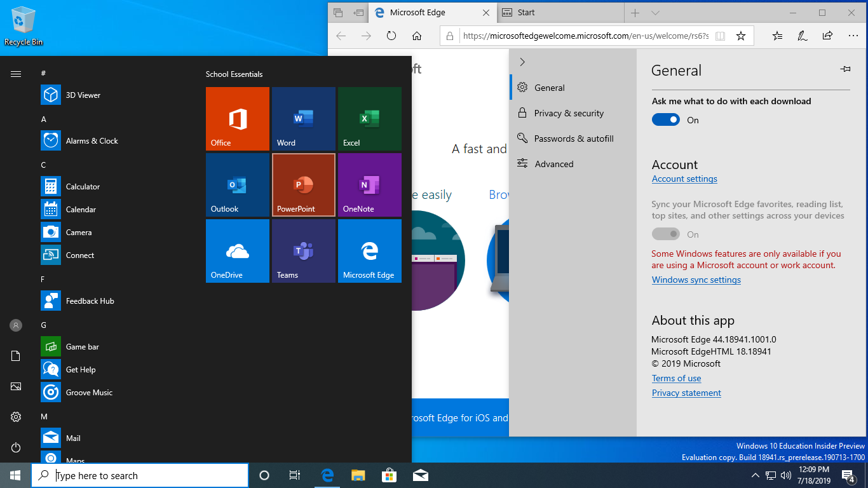
Task: Collapse the settings pane chevron
Action: 522,62
